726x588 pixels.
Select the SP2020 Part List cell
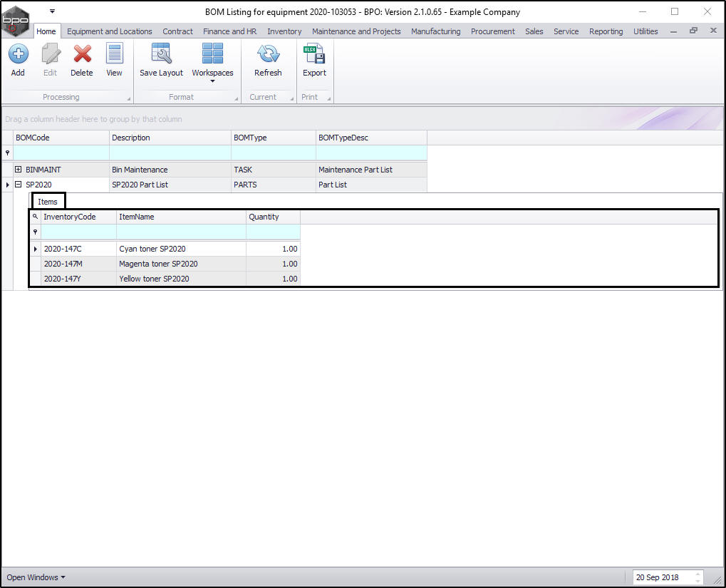[170, 185]
